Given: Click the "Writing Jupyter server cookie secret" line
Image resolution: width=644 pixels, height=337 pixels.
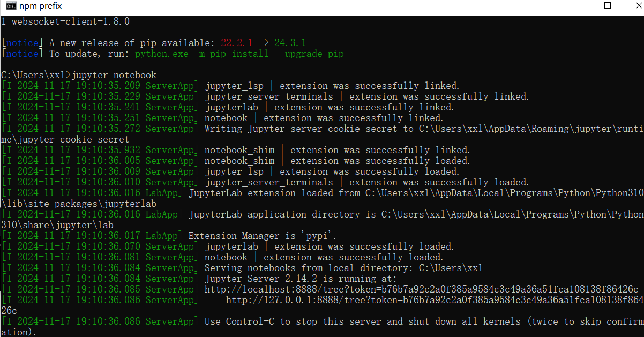Looking at the screenshot, I should pyautogui.click(x=322, y=129).
